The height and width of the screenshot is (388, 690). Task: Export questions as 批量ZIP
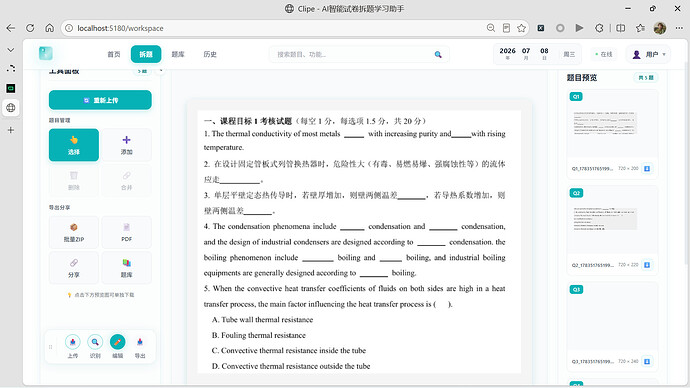click(x=73, y=232)
